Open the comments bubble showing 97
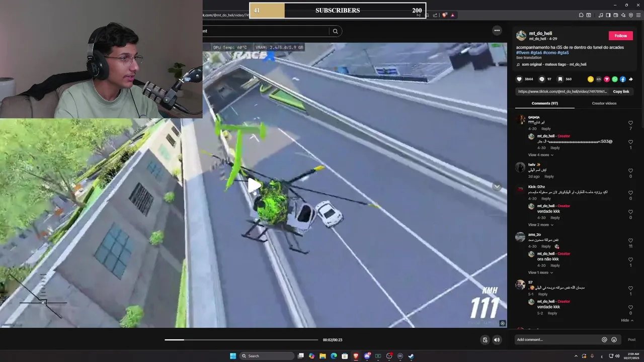 [542, 79]
